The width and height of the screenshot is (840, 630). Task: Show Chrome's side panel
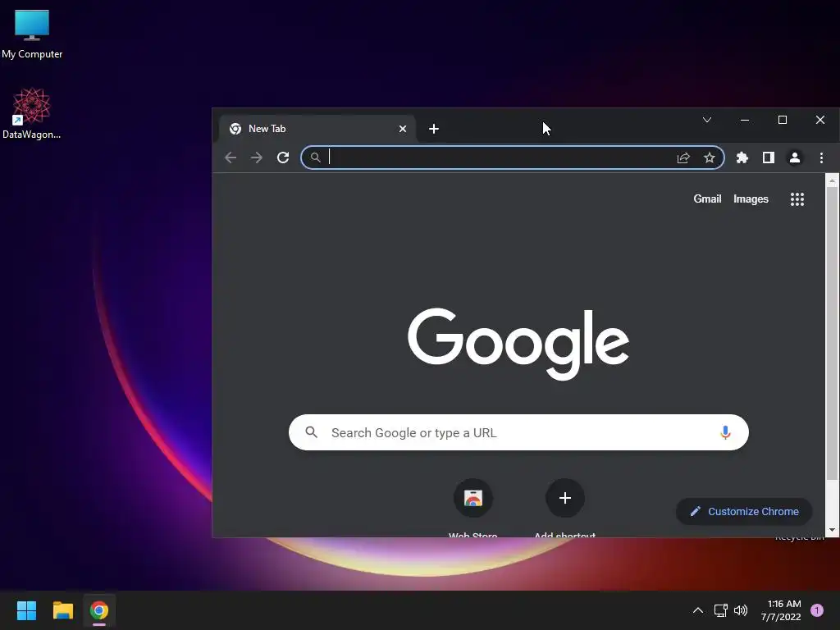pyautogui.click(x=768, y=157)
